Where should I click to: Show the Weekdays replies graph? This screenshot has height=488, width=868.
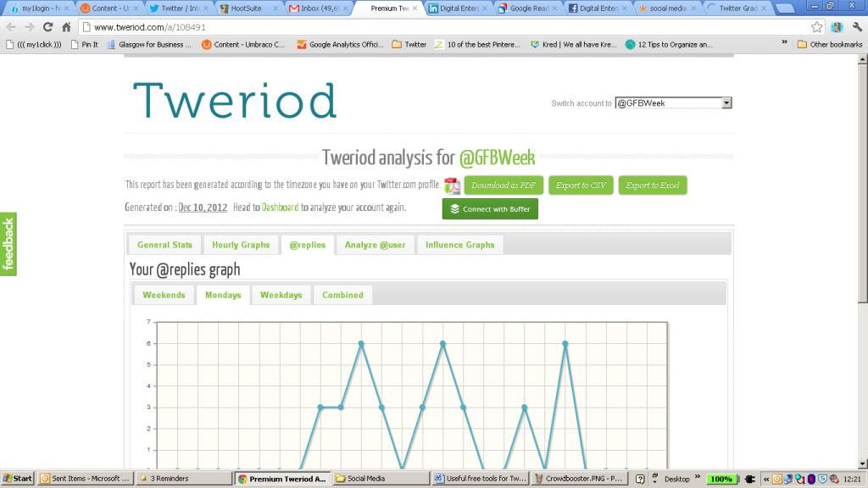(x=281, y=295)
